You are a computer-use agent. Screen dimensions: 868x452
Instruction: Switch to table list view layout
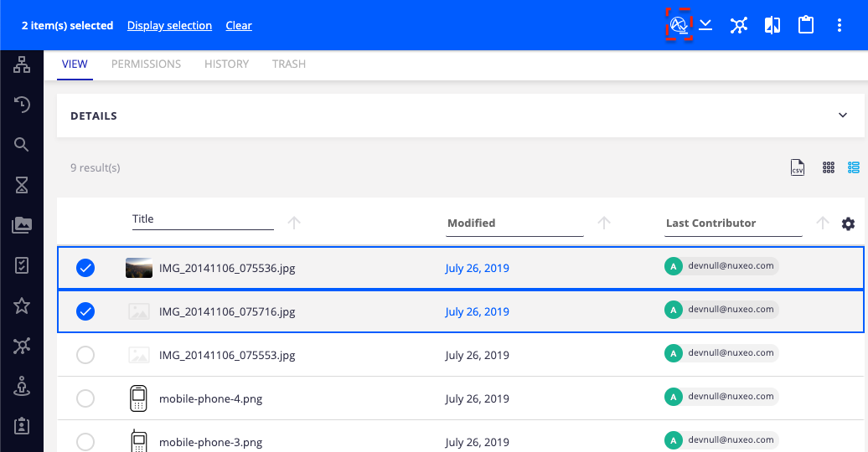[x=854, y=167]
